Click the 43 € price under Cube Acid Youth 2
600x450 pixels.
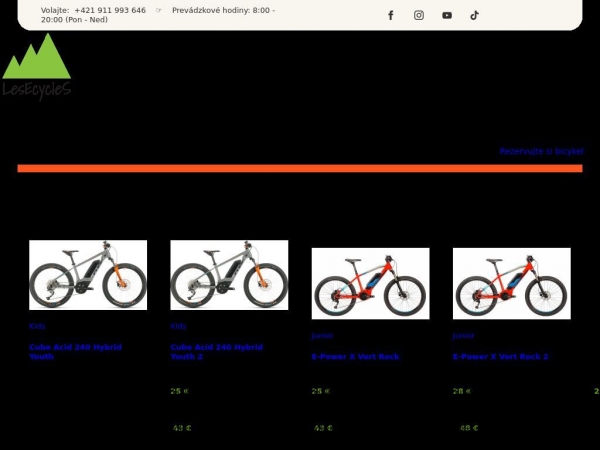click(x=182, y=428)
